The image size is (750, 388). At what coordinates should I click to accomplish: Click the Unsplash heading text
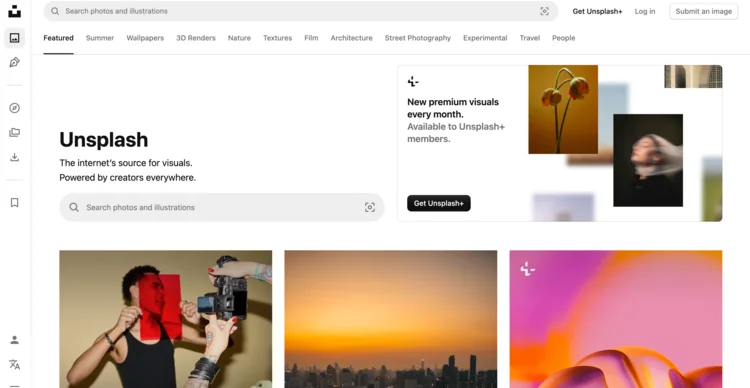pyautogui.click(x=104, y=140)
